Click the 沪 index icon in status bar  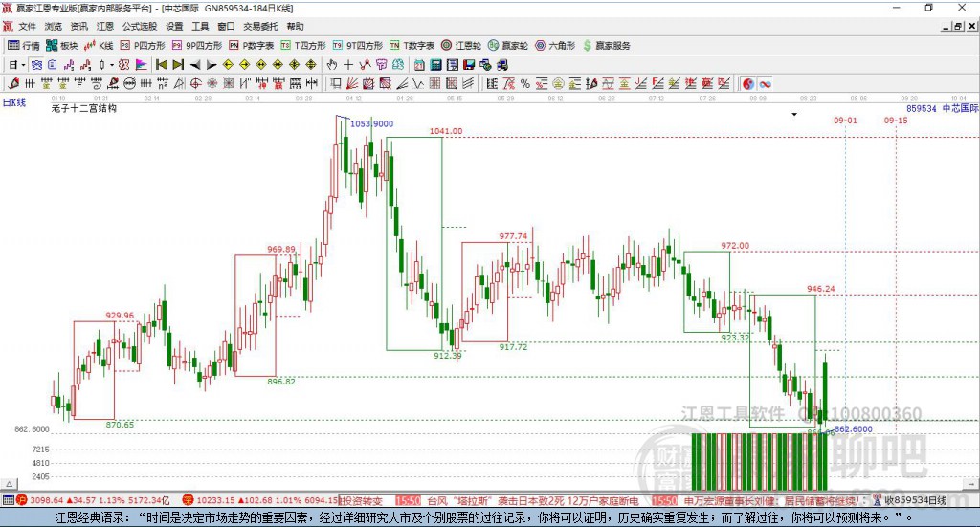pos(22,500)
